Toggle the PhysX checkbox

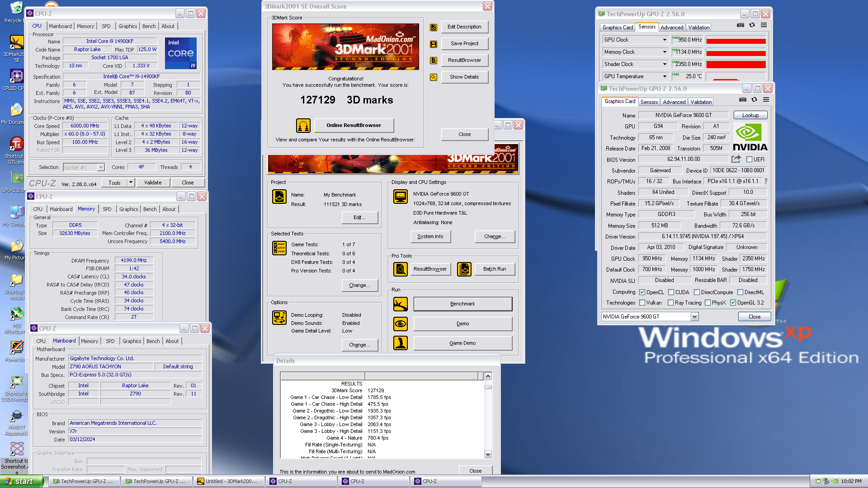coord(708,303)
